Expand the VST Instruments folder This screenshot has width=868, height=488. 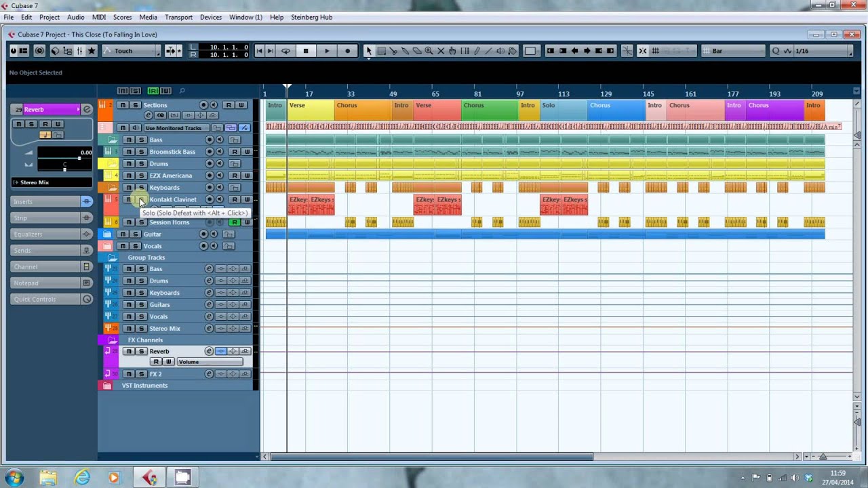(106, 386)
